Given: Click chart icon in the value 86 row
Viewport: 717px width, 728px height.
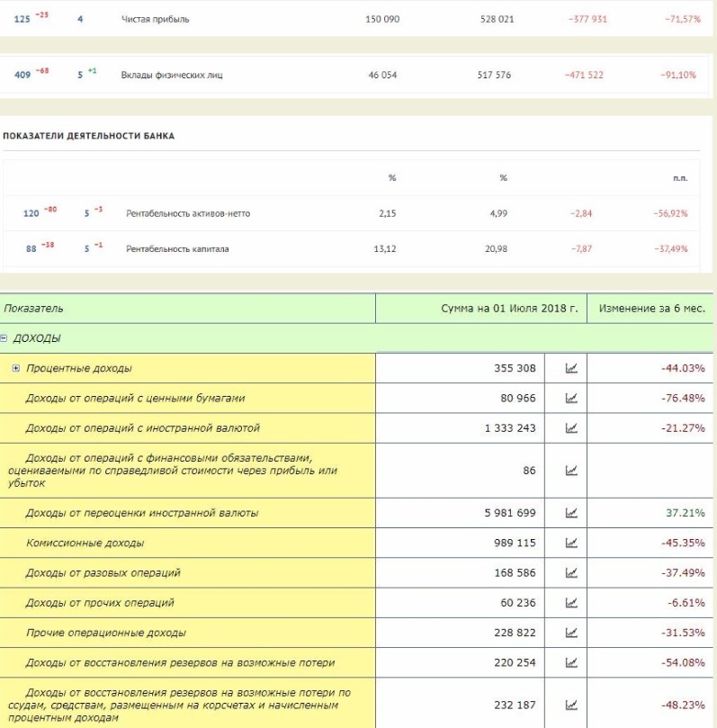Looking at the screenshot, I should tap(569, 470).
